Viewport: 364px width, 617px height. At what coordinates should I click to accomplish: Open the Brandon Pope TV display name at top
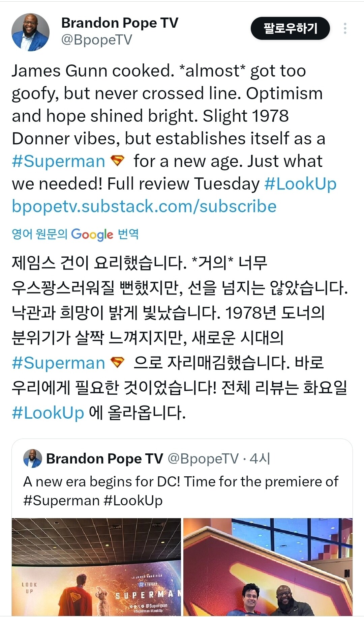[x=120, y=23]
